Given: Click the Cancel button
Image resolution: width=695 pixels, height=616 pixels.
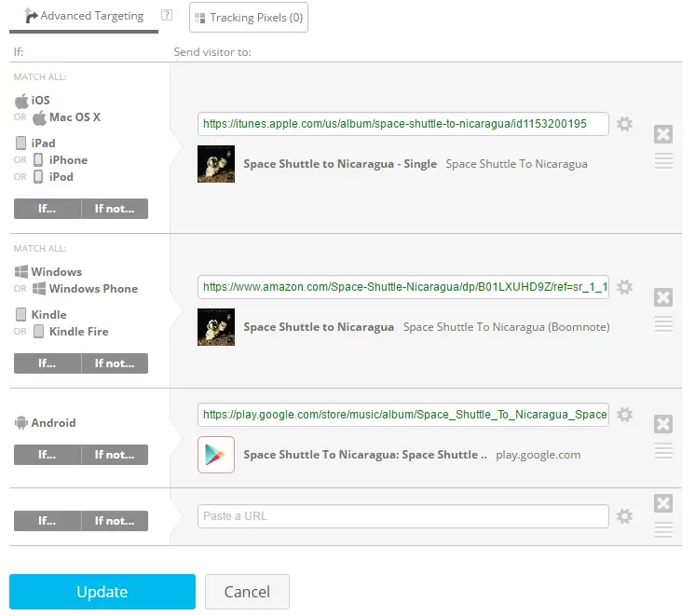Looking at the screenshot, I should point(247,592).
